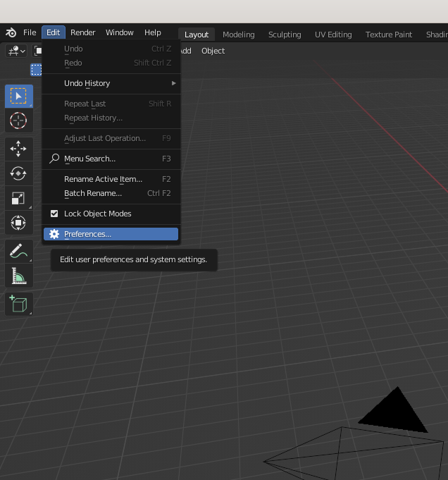Screen dimensions: 448x480
Task: Click the Preferences gear icon
Action: (54, 234)
